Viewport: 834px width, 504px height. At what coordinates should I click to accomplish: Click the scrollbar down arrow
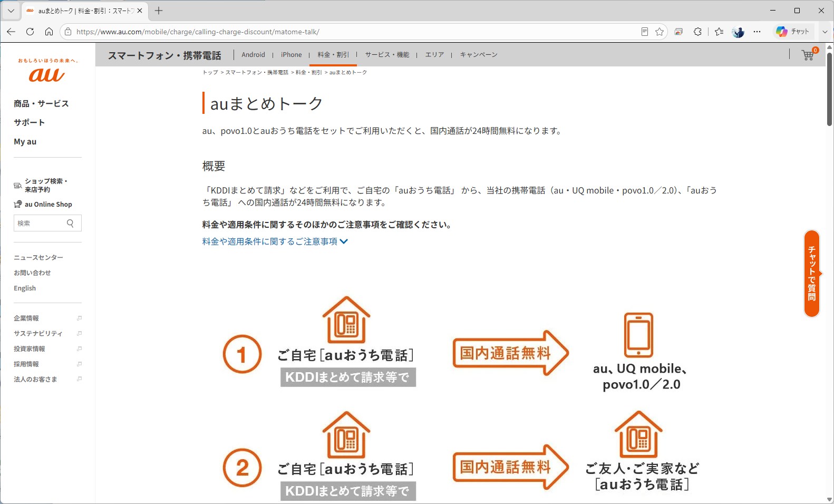pos(829,499)
